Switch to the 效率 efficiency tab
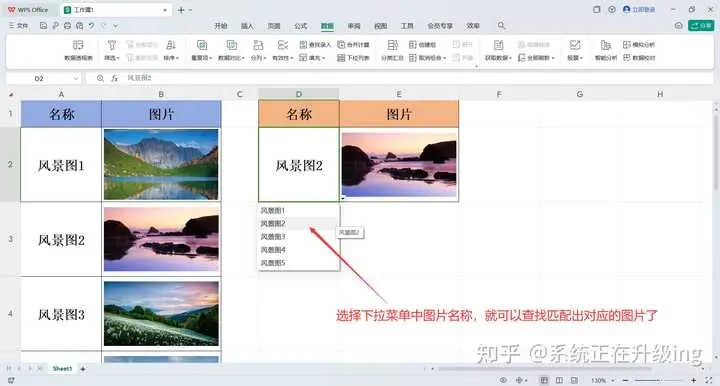Viewport: 720px width, 386px height. tap(473, 26)
